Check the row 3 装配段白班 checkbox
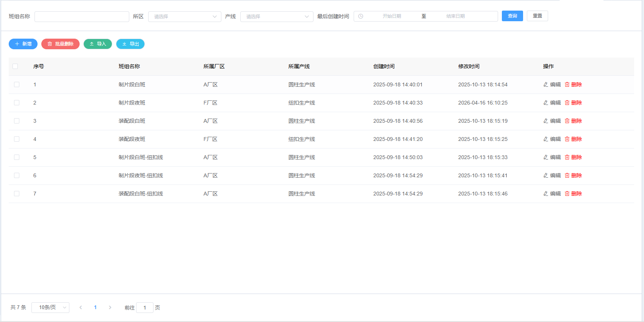644x322 pixels. pyautogui.click(x=17, y=121)
